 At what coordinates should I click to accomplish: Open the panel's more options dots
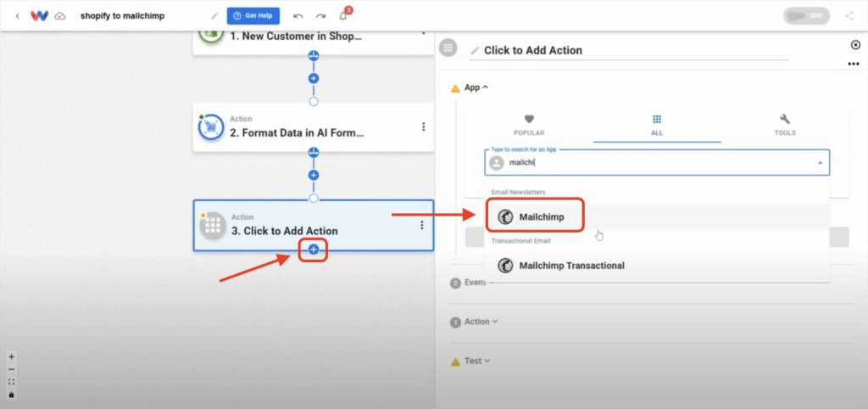coord(854,64)
